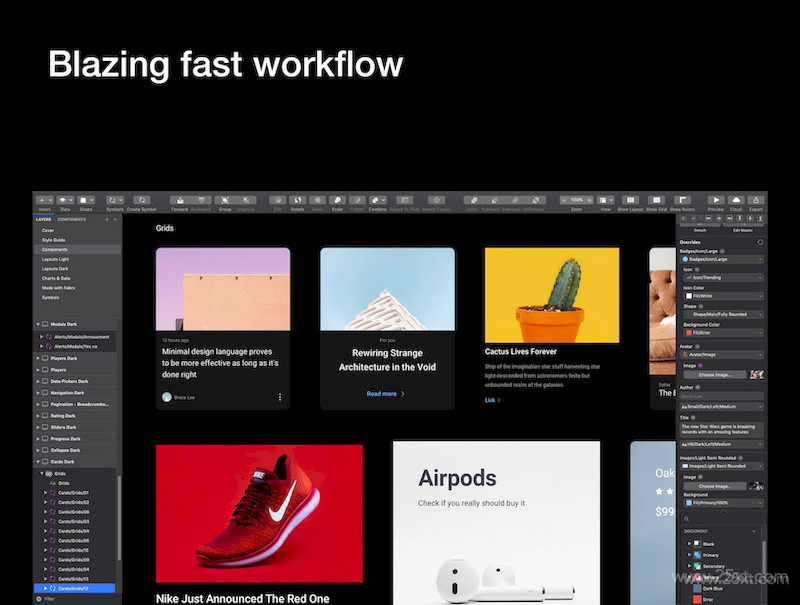Open the Shape/Main/Fully Rounded dropdown
Image resolution: width=800 pixels, height=605 pixels.
click(x=723, y=314)
